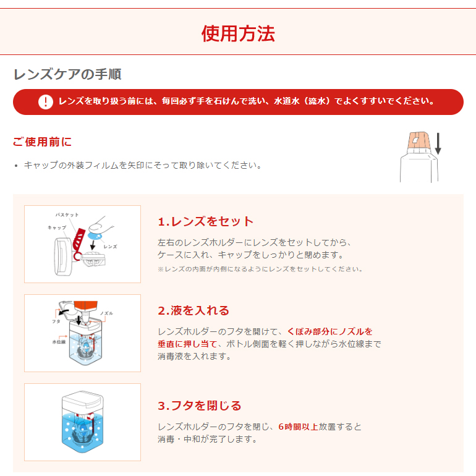
Task: Click the red くぼみ部分にノズルを text
Action: 329,331
